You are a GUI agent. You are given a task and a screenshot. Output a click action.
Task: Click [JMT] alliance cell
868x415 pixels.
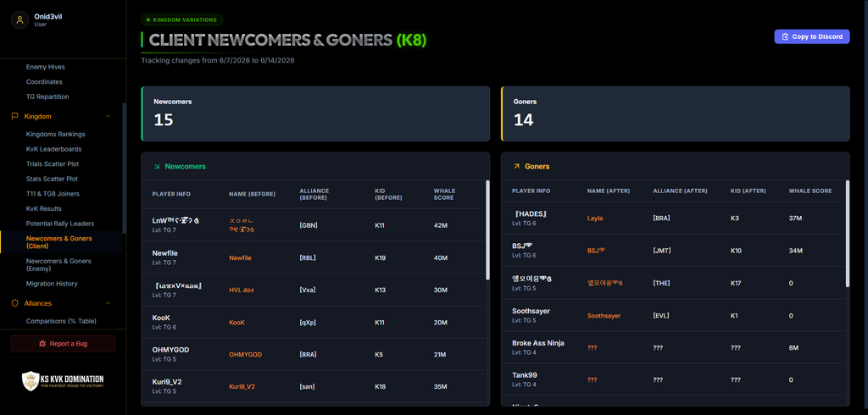(662, 251)
